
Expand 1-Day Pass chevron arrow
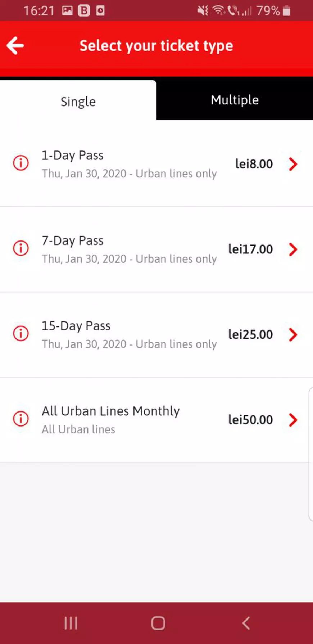(x=293, y=164)
